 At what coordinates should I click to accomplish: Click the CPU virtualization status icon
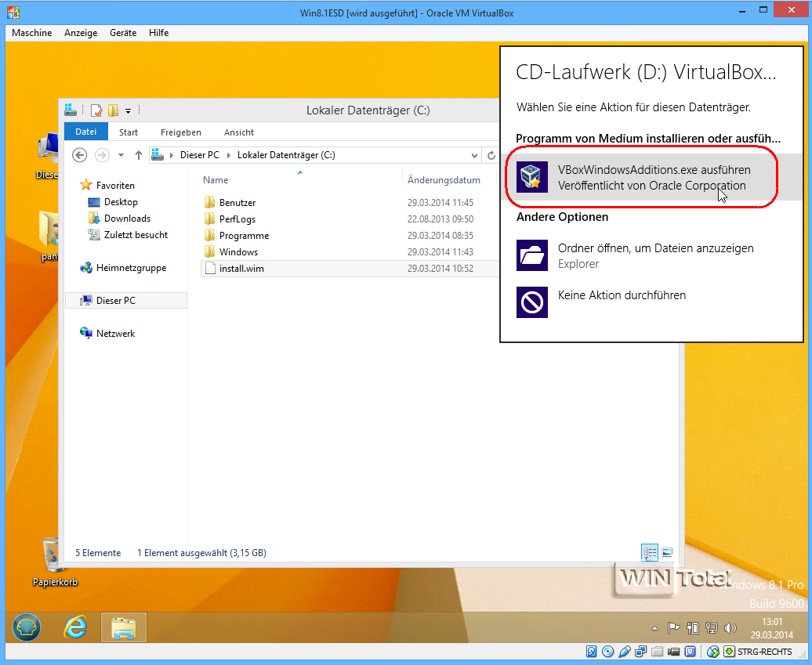pyautogui.click(x=691, y=652)
